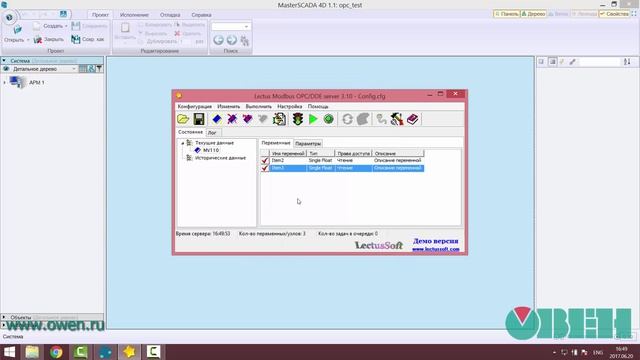
Task: Open the www.lectussoft.com link
Action: pos(436,249)
